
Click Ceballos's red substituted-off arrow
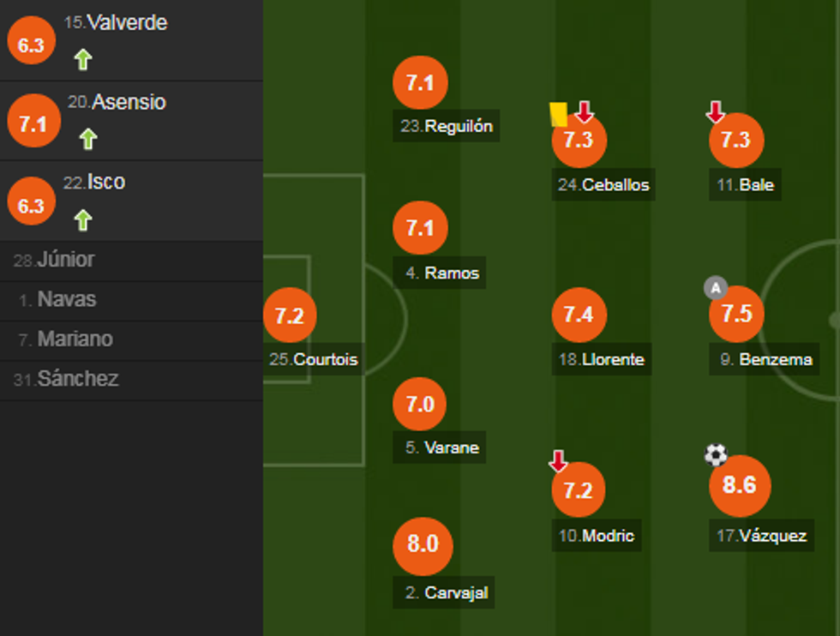pos(584,111)
